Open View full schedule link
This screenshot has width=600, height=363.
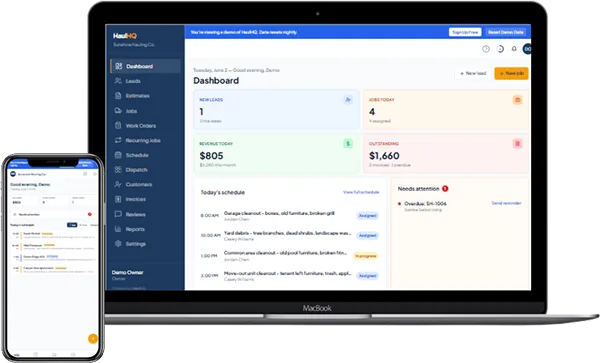361,192
